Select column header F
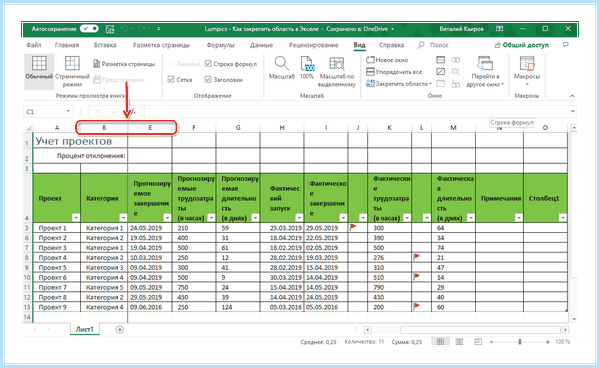 (x=194, y=128)
